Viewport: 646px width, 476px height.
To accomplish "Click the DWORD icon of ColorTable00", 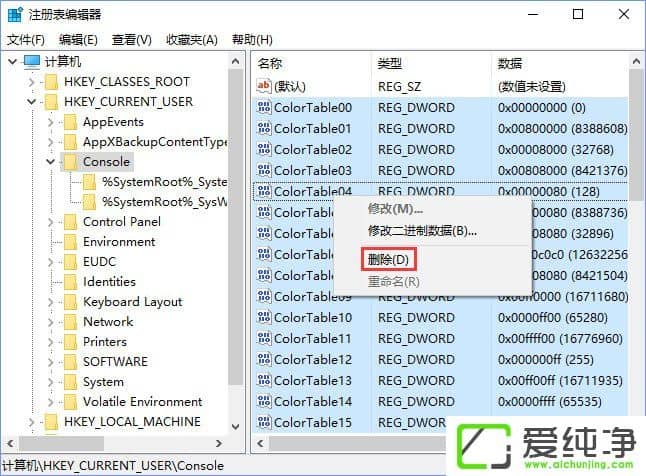I will click(264, 108).
